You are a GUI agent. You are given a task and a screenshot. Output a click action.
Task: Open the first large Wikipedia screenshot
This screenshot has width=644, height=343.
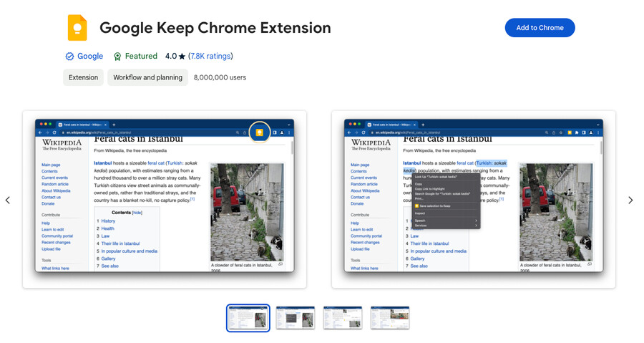[x=165, y=200]
